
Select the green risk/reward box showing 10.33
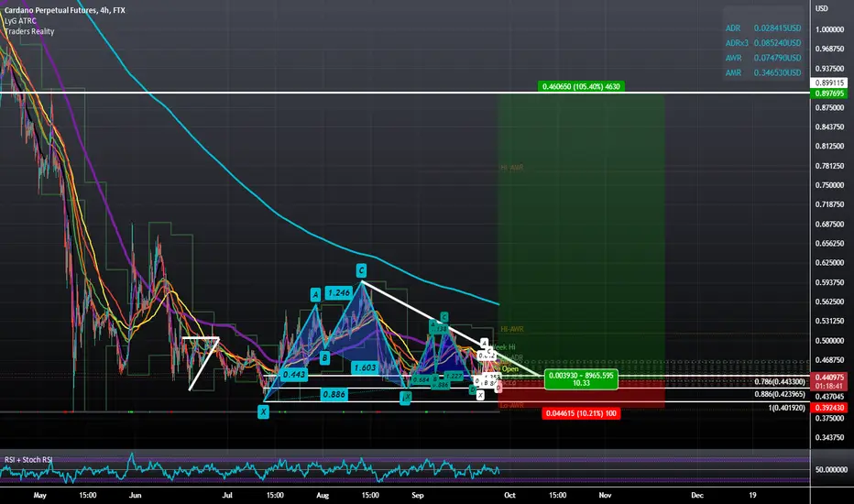pyautogui.click(x=581, y=379)
